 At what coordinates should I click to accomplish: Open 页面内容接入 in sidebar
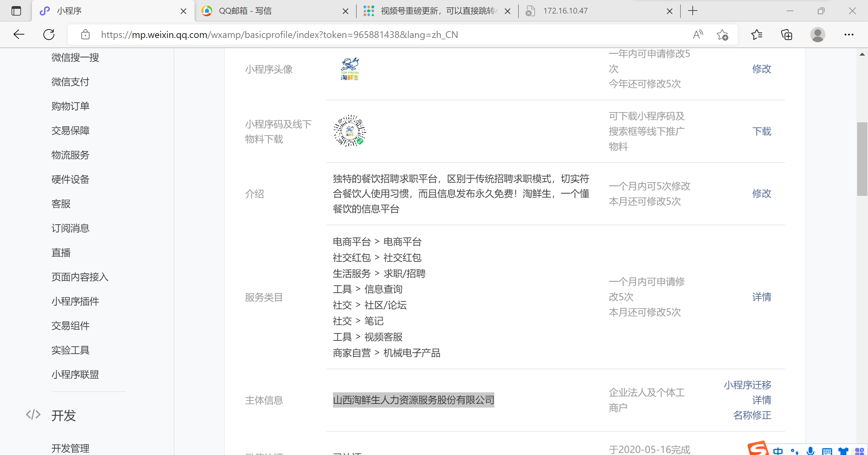[x=80, y=277]
